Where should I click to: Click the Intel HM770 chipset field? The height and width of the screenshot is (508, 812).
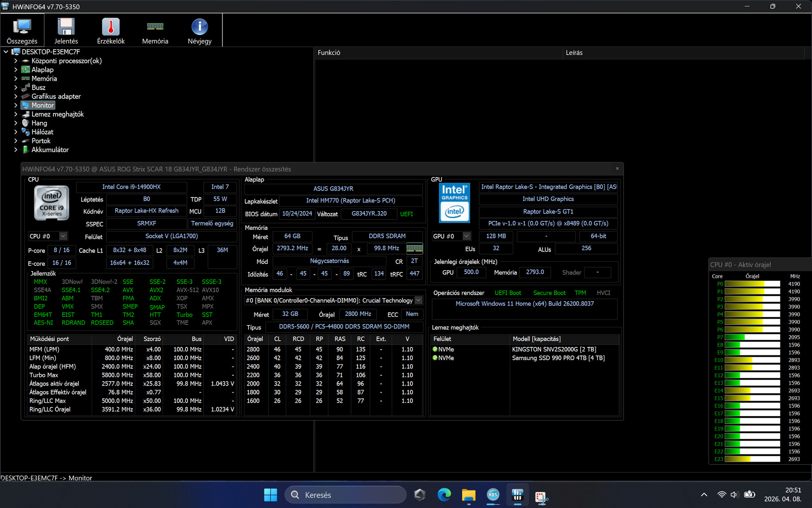click(x=351, y=201)
